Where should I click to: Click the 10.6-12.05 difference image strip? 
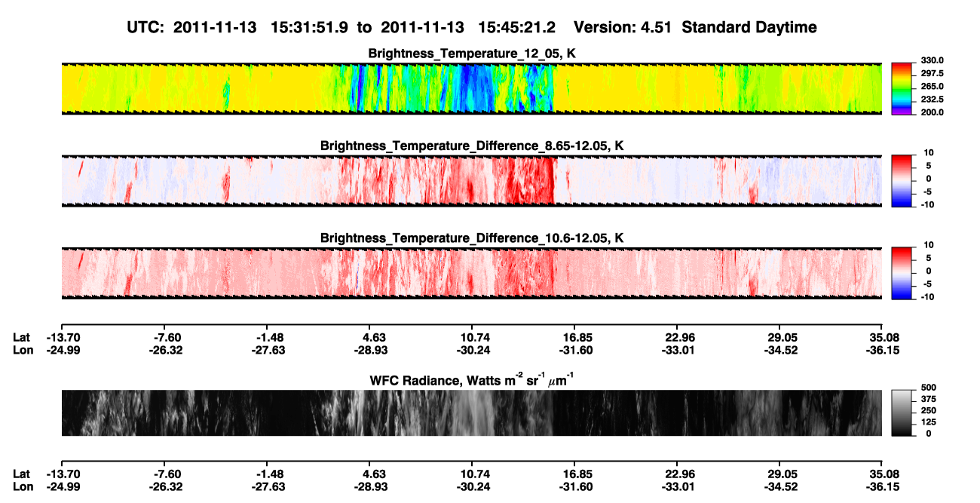tap(471, 273)
